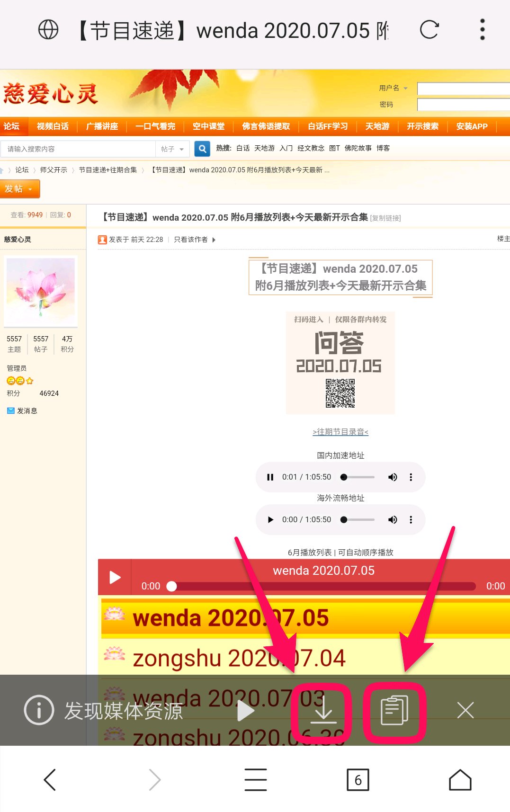The image size is (510, 812).
Task: Click hot search term 佛陀故事
Action: click(x=358, y=148)
